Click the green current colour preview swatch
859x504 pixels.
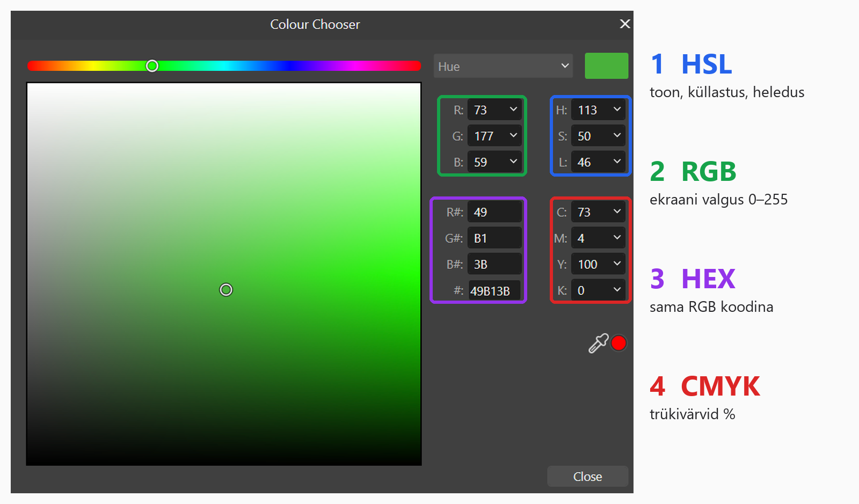point(606,66)
